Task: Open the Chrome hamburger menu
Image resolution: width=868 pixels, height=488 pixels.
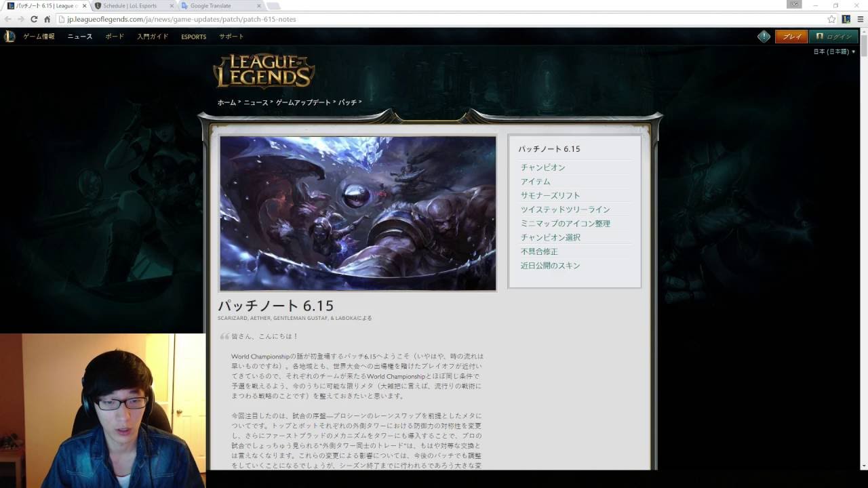Action: click(860, 19)
